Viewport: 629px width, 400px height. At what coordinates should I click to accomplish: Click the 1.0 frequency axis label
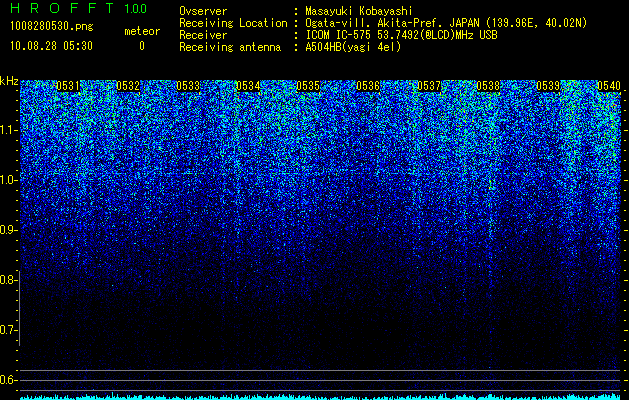(x=8, y=181)
